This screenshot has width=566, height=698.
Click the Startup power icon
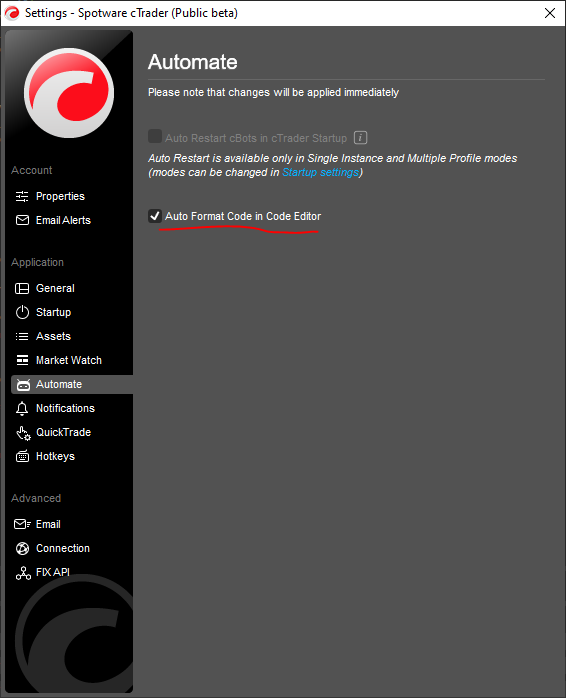(22, 312)
